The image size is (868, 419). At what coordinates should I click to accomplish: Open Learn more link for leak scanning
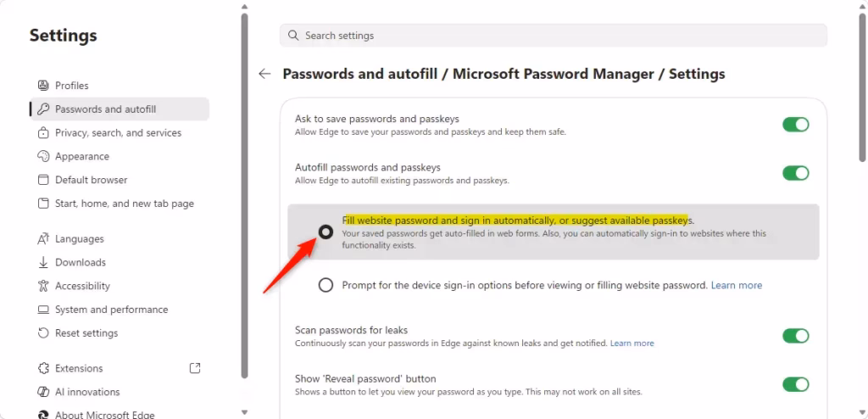coord(632,344)
